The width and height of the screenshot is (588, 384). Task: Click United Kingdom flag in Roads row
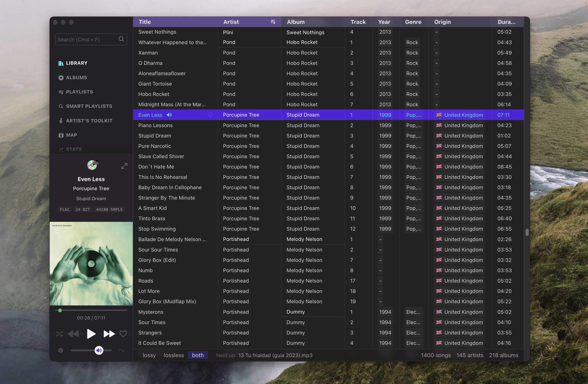[x=439, y=281]
